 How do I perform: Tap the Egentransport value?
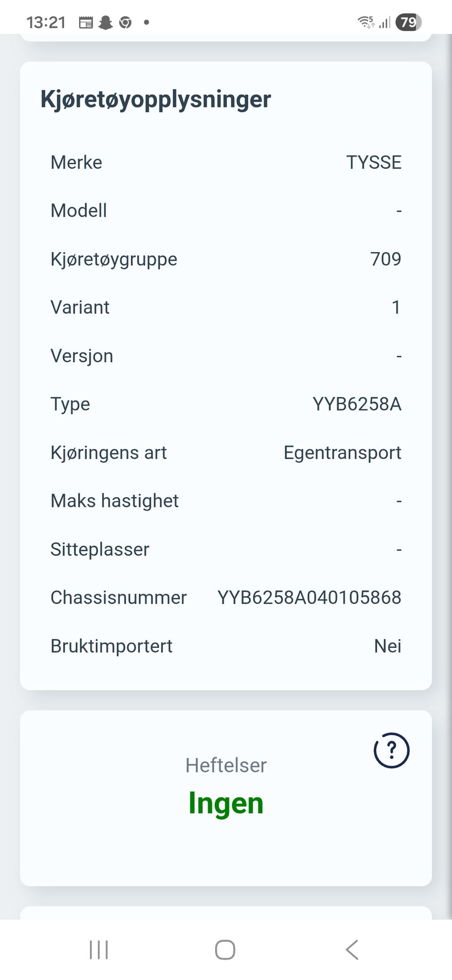pyautogui.click(x=342, y=453)
